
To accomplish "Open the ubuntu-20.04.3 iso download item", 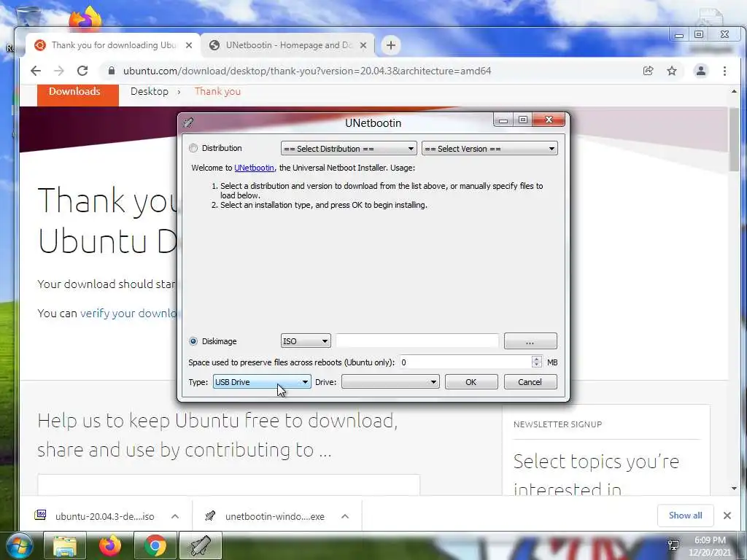I will tap(105, 517).
